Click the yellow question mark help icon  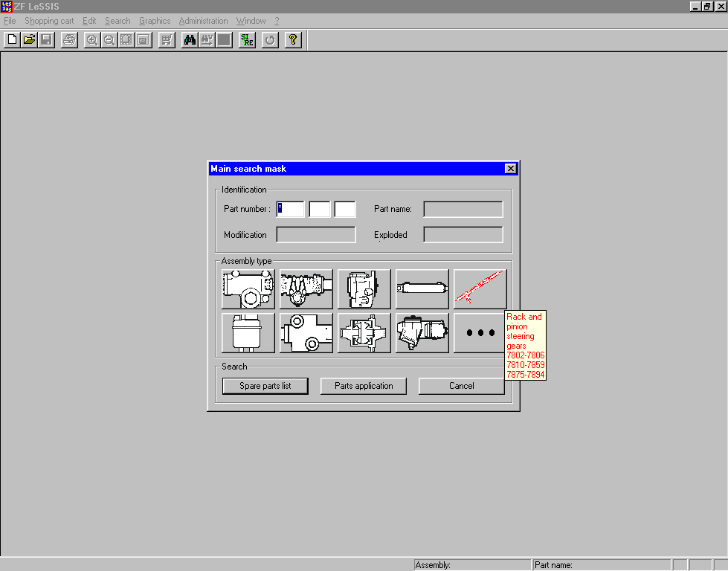pyautogui.click(x=293, y=40)
